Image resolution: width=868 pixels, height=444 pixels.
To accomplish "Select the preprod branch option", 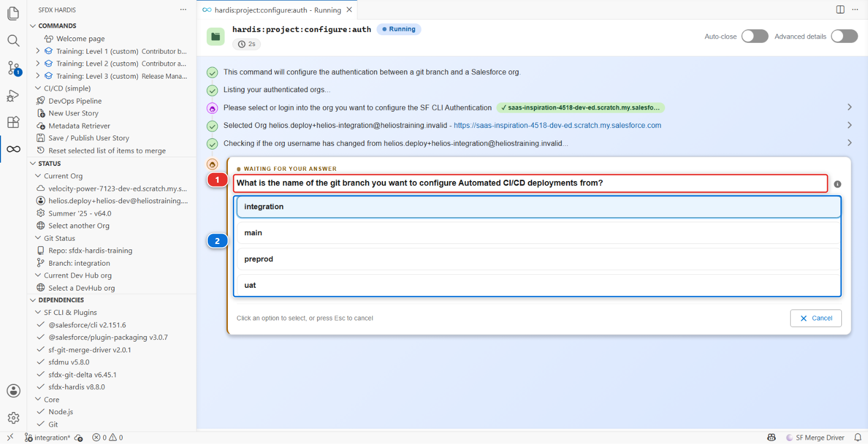I will [538, 259].
